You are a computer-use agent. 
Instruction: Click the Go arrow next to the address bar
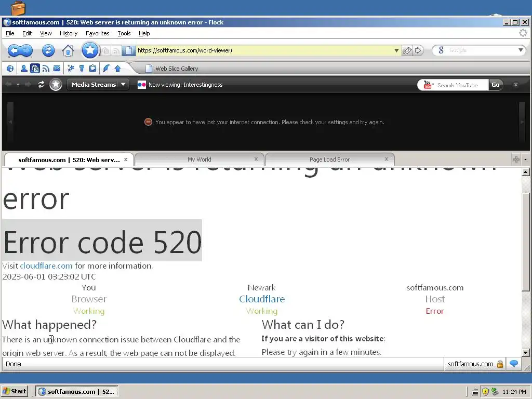418,50
